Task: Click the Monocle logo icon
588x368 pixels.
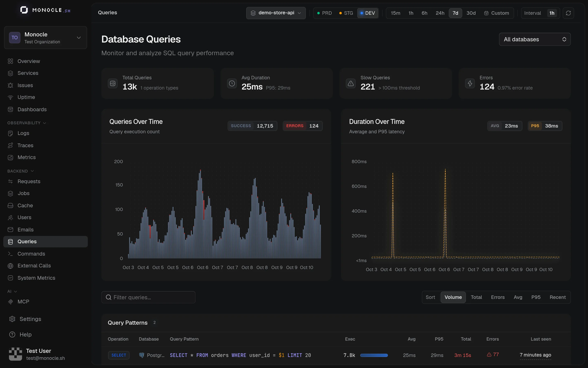Action: pyautogui.click(x=24, y=10)
